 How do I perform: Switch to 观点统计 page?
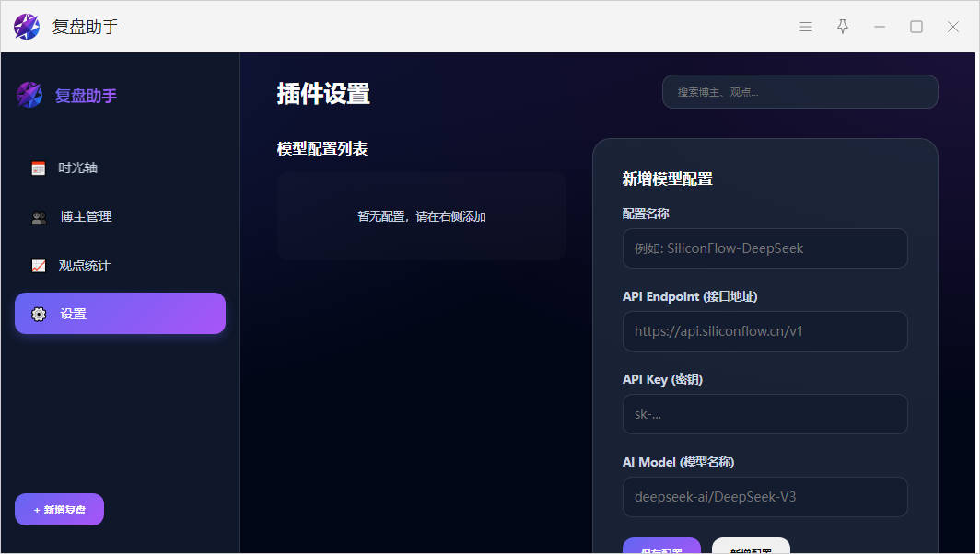click(84, 266)
